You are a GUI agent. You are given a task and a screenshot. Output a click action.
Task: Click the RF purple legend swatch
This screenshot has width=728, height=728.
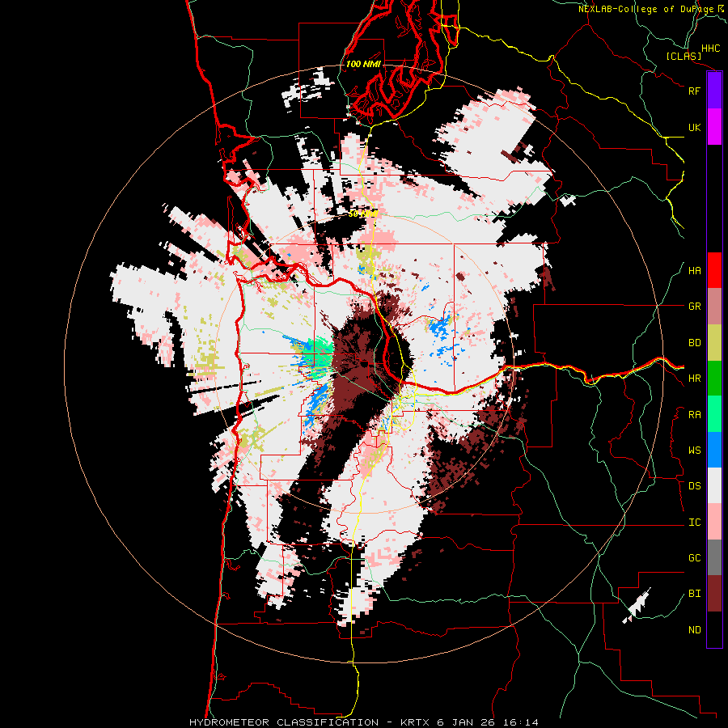(714, 91)
